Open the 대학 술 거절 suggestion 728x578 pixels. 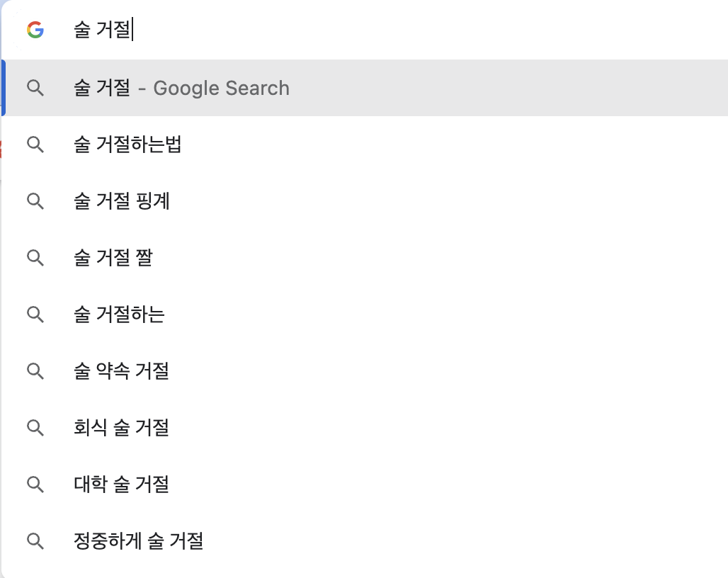pyautogui.click(x=120, y=484)
